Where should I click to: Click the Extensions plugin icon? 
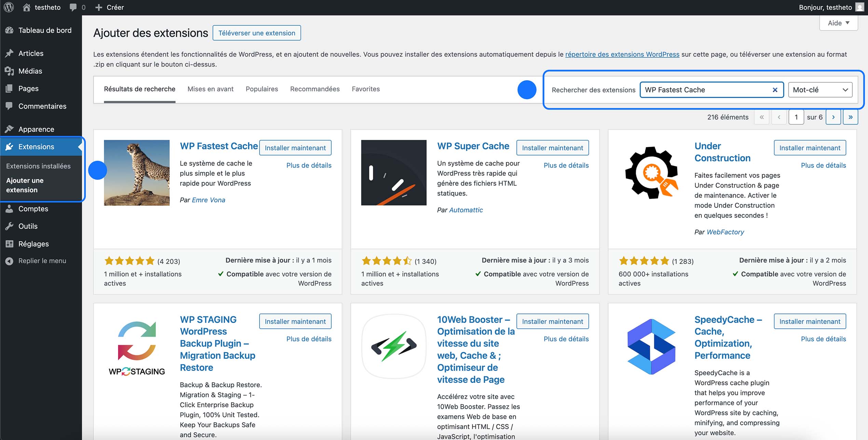click(x=9, y=147)
